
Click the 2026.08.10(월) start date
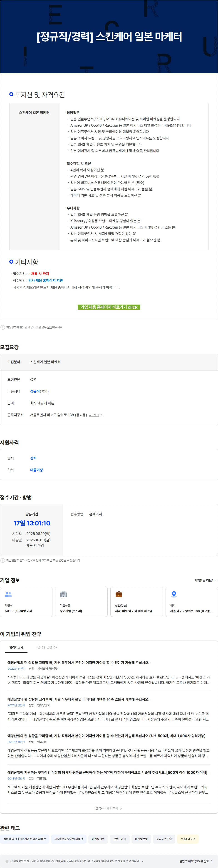click(38, 533)
